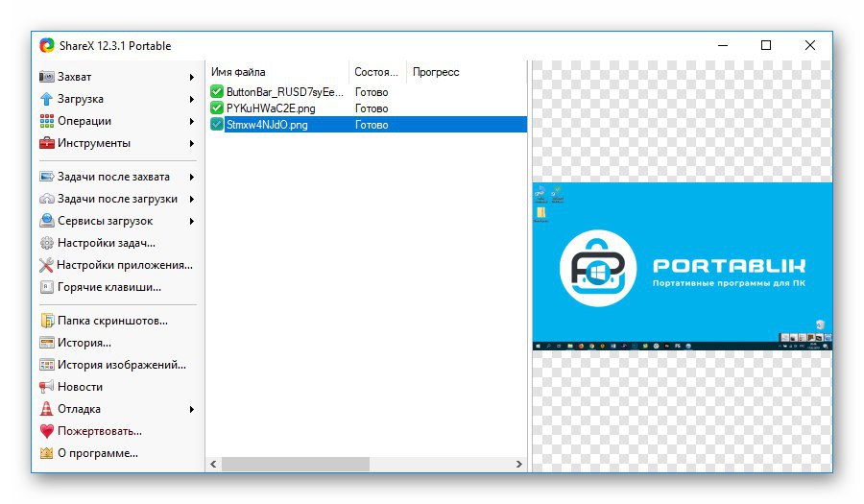
Task: Click the Инструменты toolbox icon
Action: click(x=47, y=143)
